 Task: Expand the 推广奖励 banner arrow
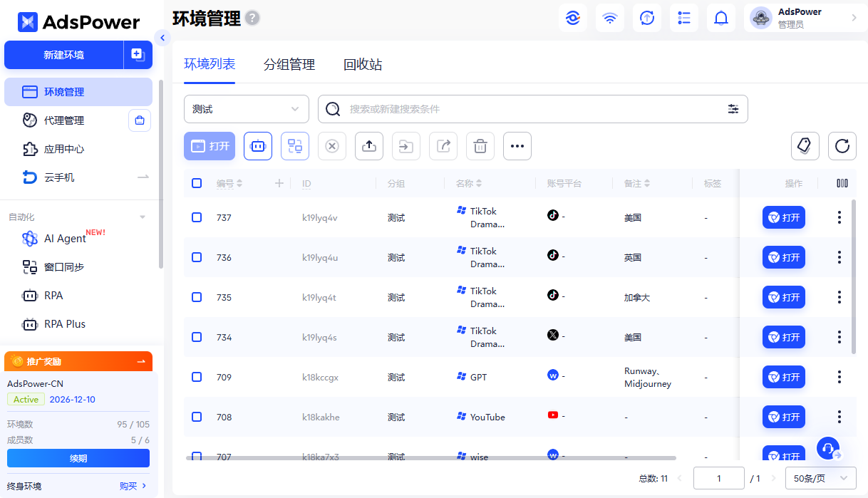click(141, 361)
